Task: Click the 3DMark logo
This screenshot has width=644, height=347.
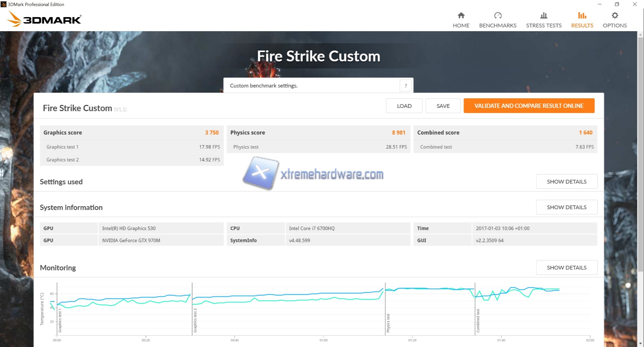Action: coord(44,19)
